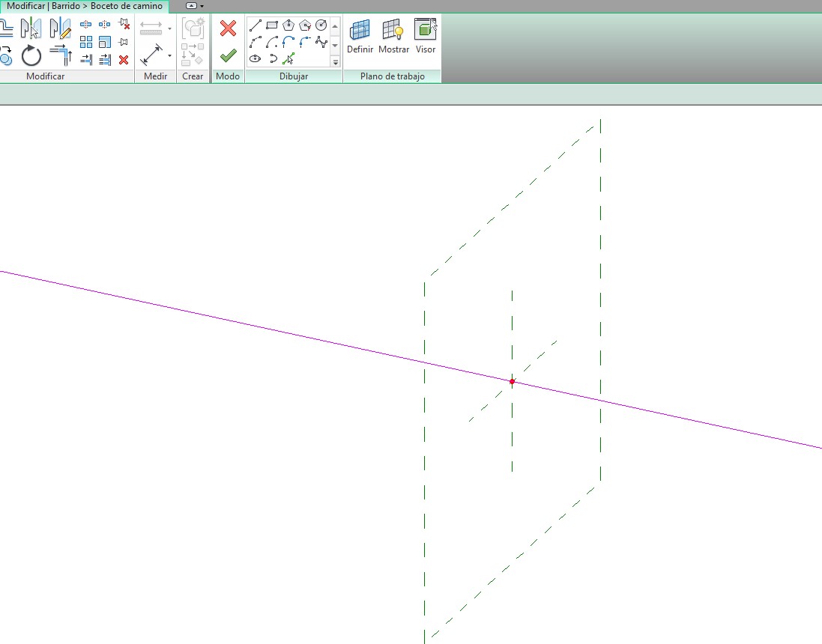Click Mostrar work plane button
Screen dimensions: 822x644
(x=393, y=36)
